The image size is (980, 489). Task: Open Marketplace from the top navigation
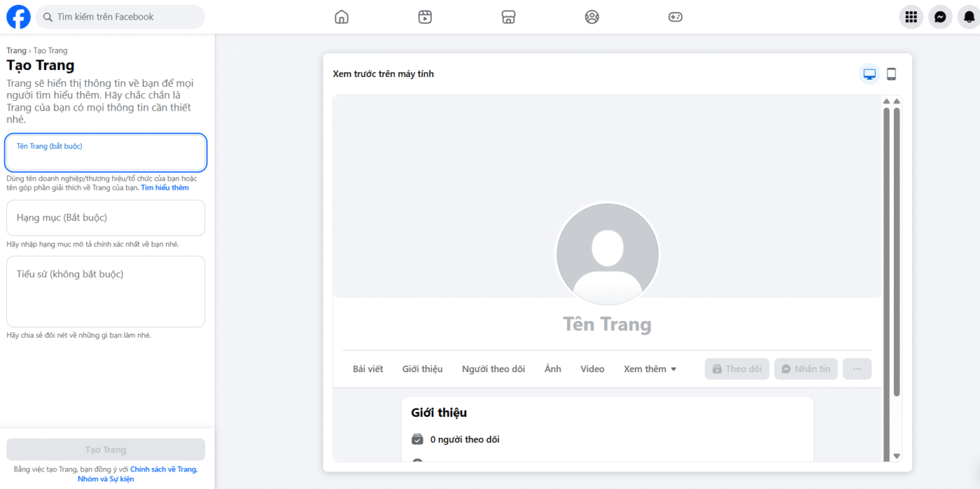tap(508, 16)
